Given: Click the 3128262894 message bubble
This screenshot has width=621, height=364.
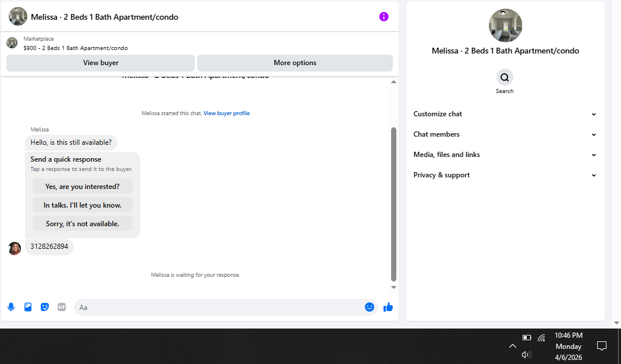Looking at the screenshot, I should [49, 247].
